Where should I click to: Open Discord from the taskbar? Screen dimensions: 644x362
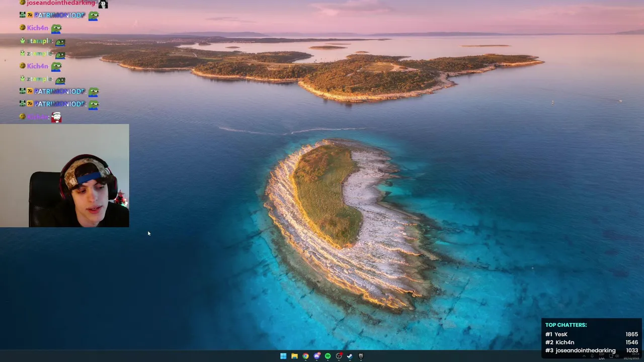coord(316,356)
